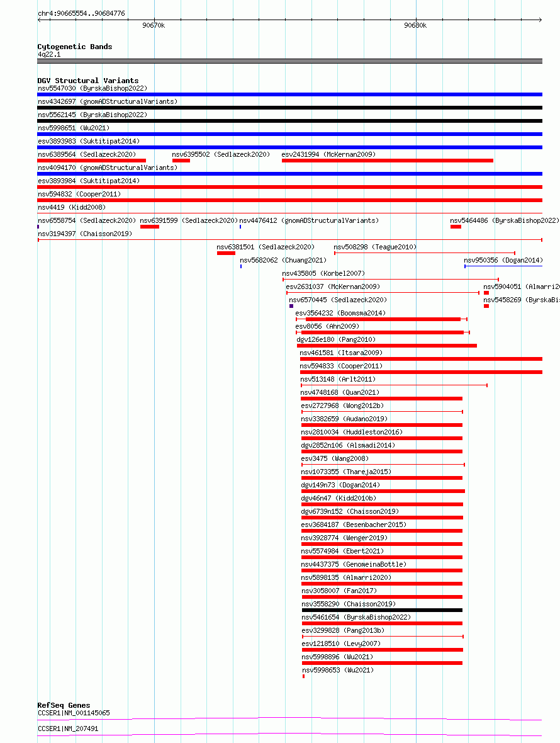Open nsv4476412 (gnomADStructuralVariants) label
Viewport: 560px width, 743px height.
(x=309, y=221)
